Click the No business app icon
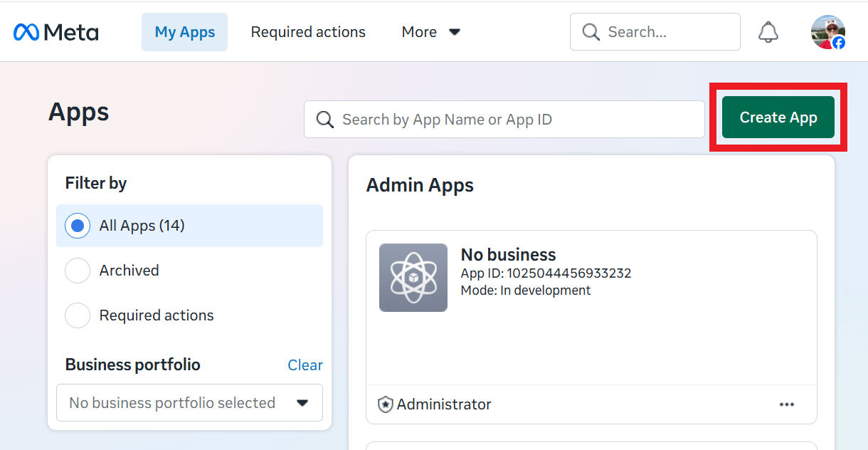 pyautogui.click(x=413, y=278)
